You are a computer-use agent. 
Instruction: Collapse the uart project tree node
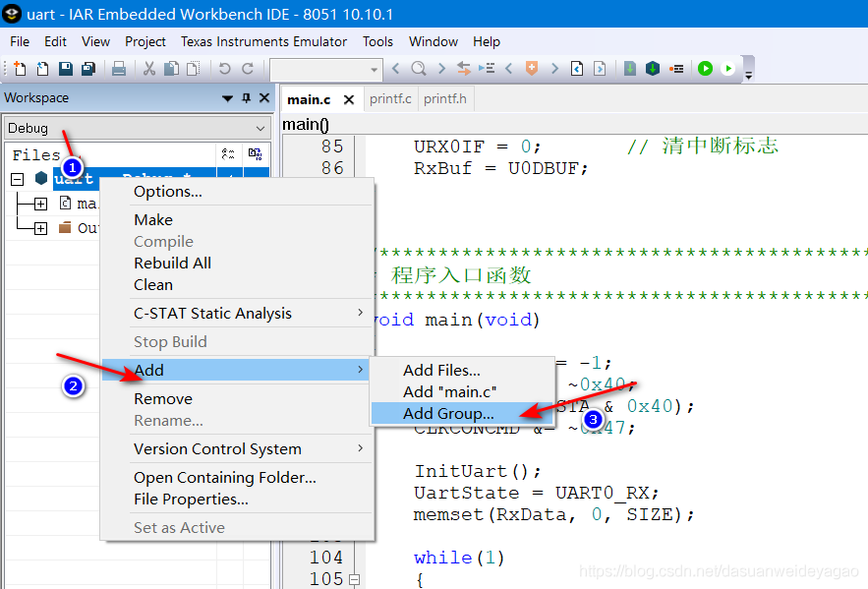tap(17, 179)
